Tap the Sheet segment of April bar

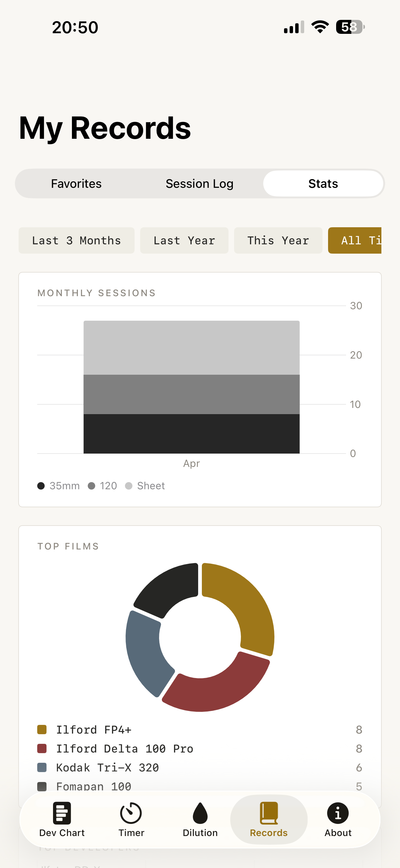point(192,348)
